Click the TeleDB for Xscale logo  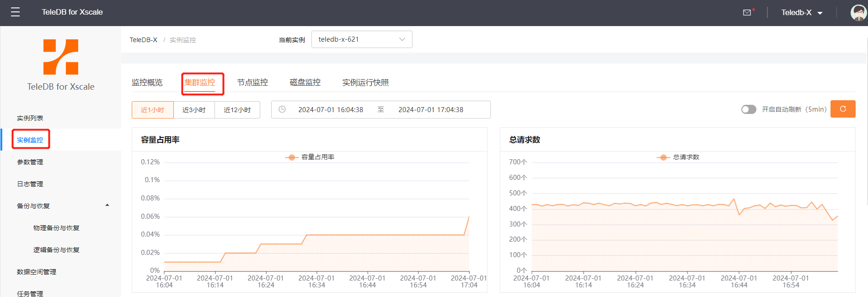[61, 57]
